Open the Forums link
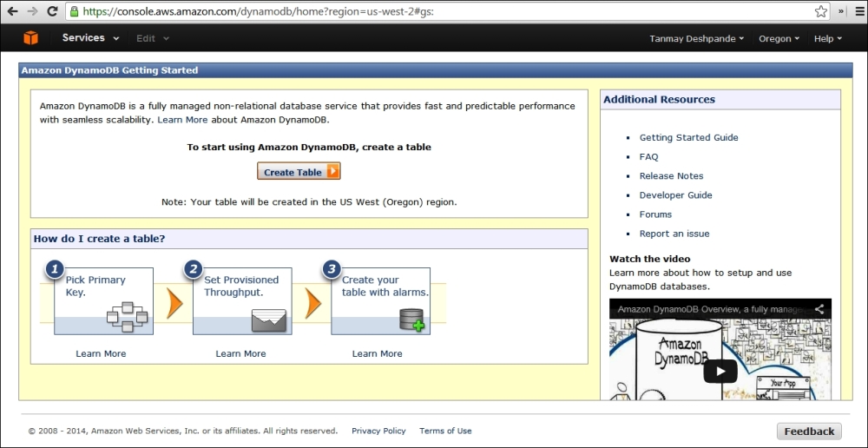868x448 pixels. pyautogui.click(x=655, y=214)
